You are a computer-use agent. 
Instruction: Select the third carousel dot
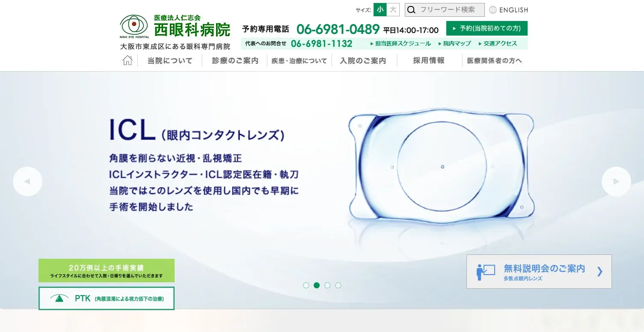click(327, 285)
